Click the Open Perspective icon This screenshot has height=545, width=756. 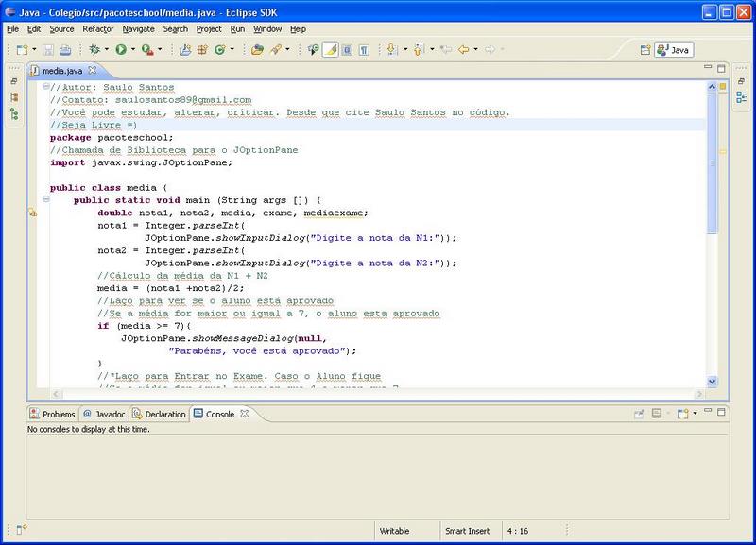point(645,50)
